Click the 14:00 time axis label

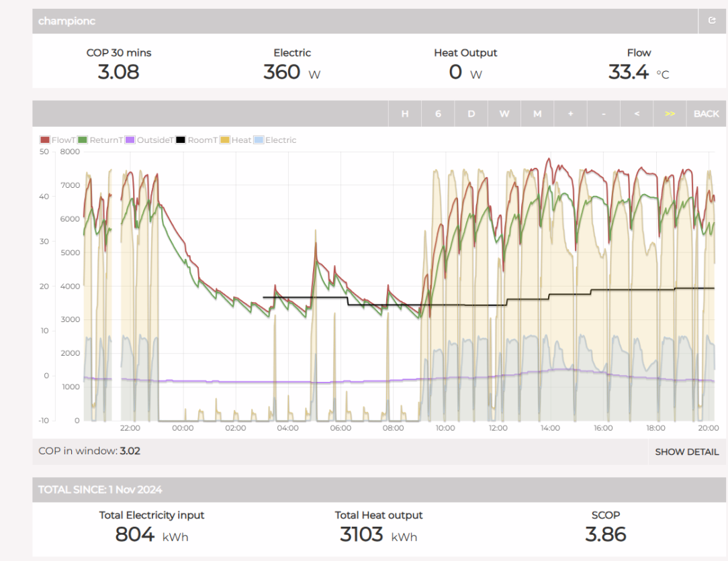[550, 428]
